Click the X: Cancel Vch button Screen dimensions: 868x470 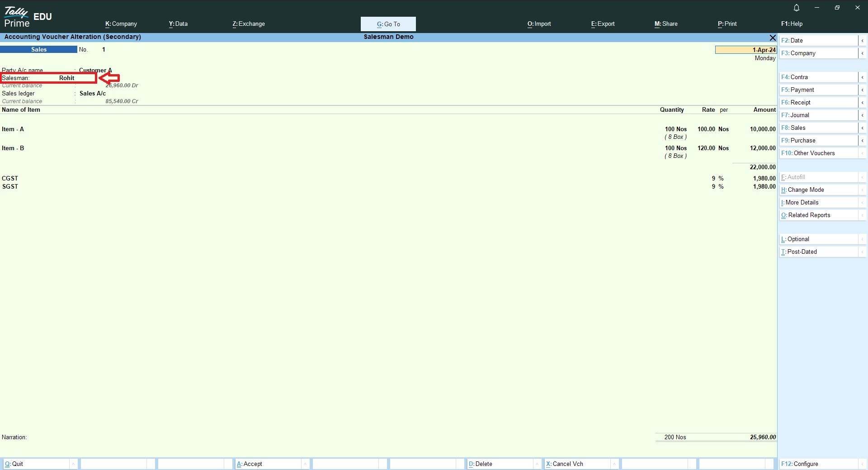pyautogui.click(x=577, y=464)
